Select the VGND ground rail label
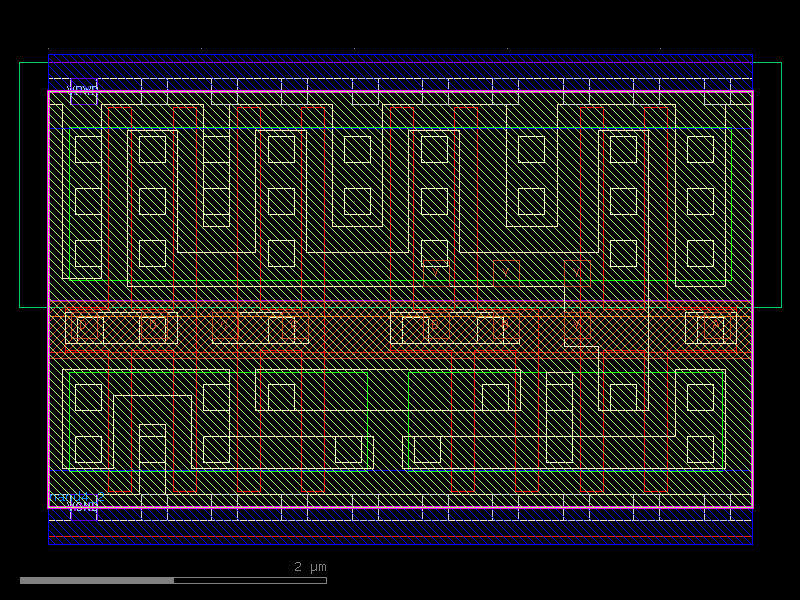 coord(83,505)
